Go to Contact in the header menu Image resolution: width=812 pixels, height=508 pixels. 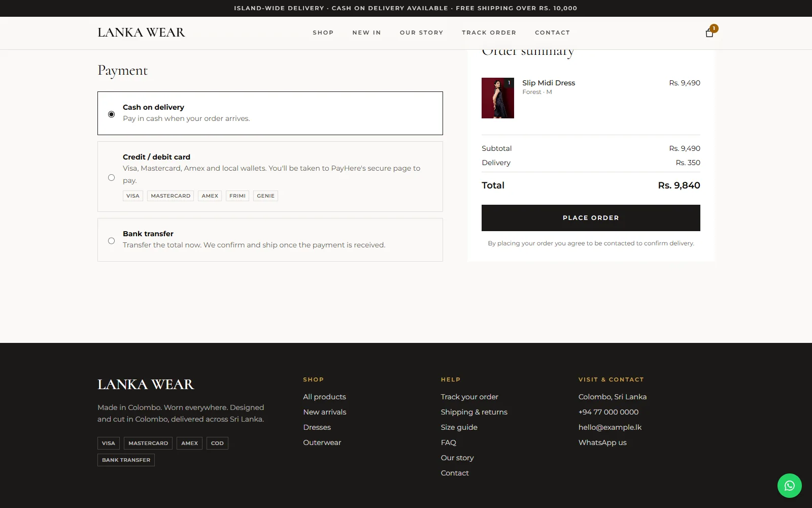(552, 33)
